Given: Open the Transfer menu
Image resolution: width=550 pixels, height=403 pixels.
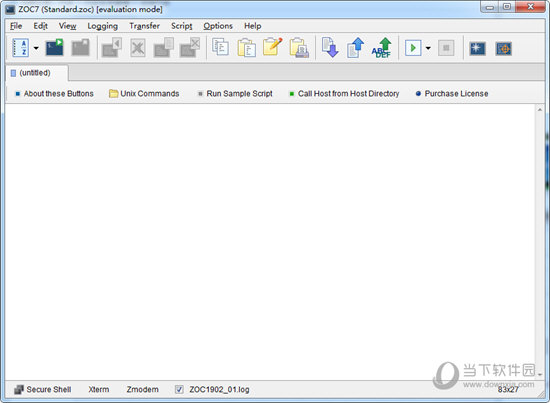Looking at the screenshot, I should [145, 26].
